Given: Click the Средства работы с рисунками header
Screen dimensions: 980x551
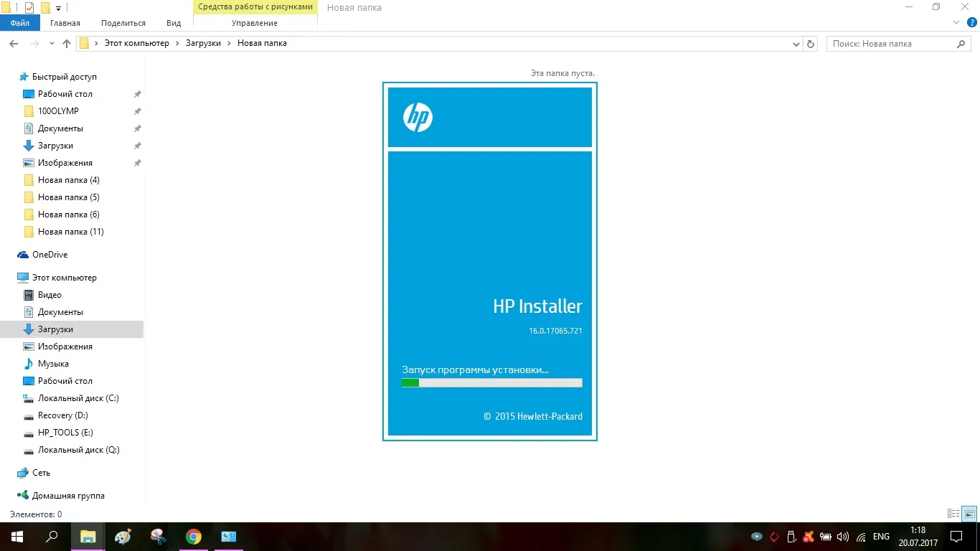Looking at the screenshot, I should (255, 7).
